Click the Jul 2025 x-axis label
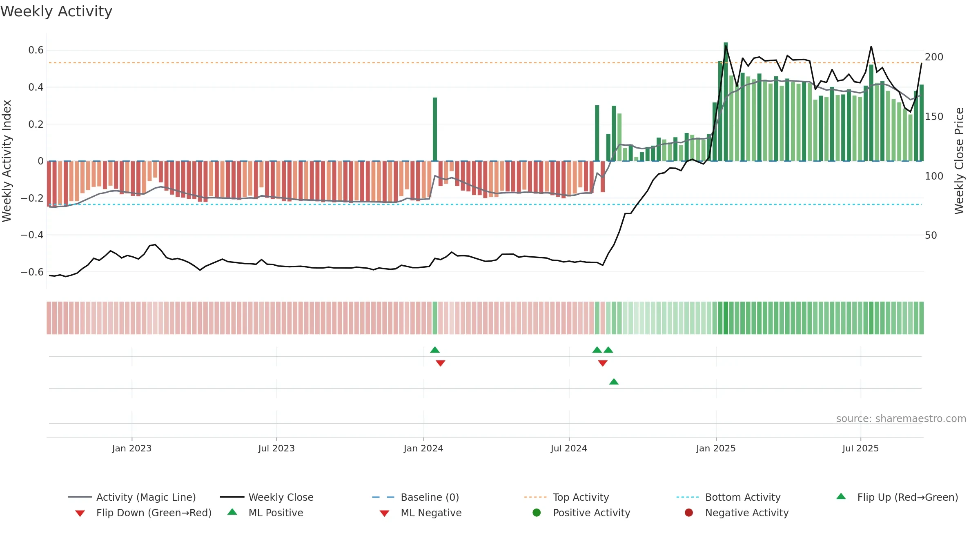This screenshot has height=551, width=980. pyautogui.click(x=860, y=448)
